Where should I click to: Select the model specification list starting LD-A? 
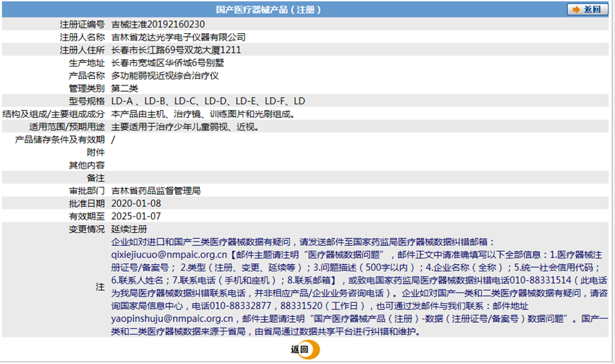pyautogui.click(x=208, y=101)
